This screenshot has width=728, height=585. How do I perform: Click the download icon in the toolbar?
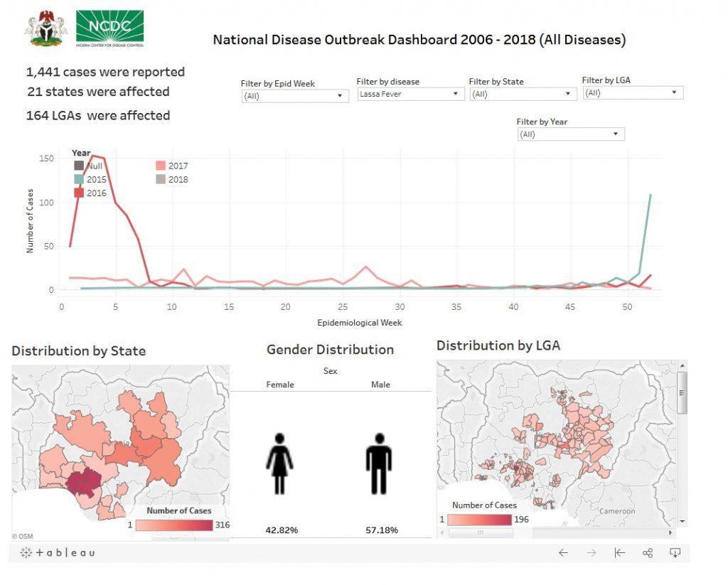(675, 553)
